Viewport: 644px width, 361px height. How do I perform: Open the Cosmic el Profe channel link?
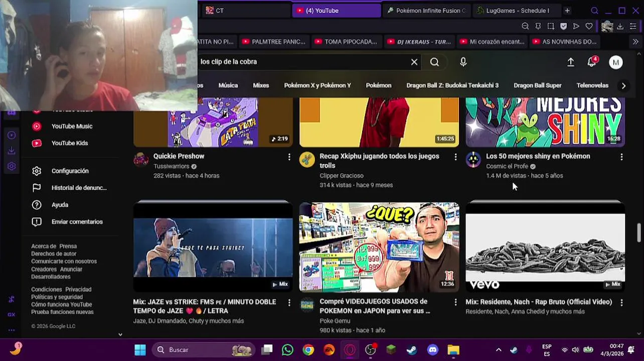(x=507, y=166)
